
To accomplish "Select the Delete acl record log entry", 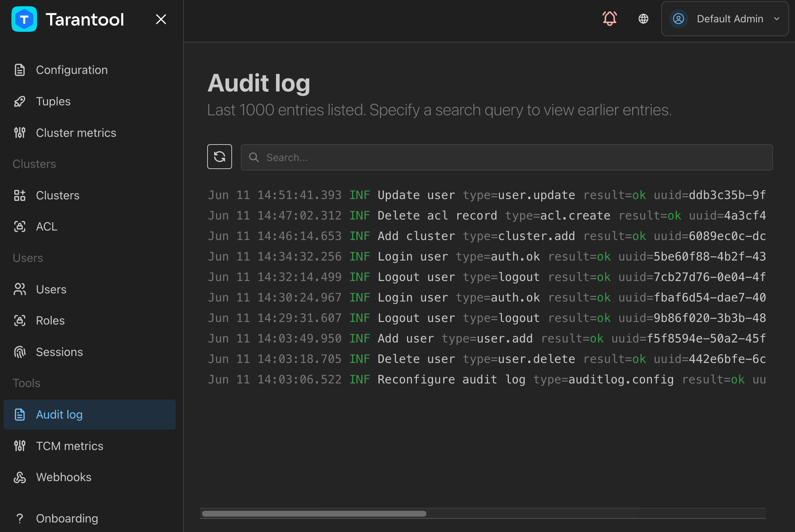I will 487,216.
